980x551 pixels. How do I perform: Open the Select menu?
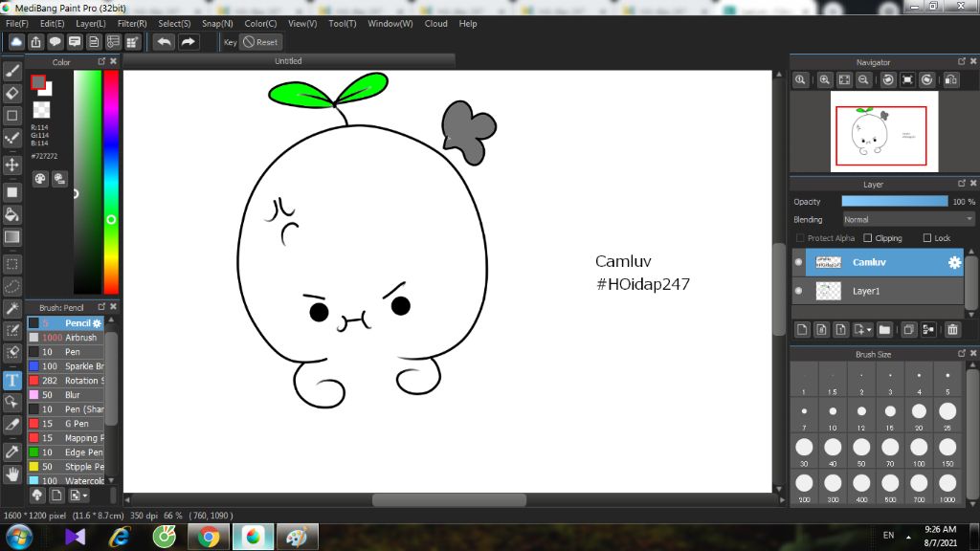click(174, 23)
